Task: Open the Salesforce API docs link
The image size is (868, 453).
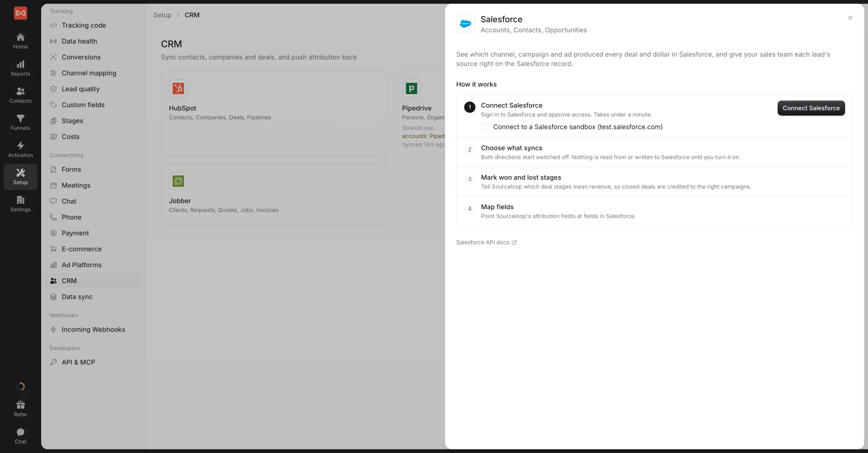Action: [486, 242]
